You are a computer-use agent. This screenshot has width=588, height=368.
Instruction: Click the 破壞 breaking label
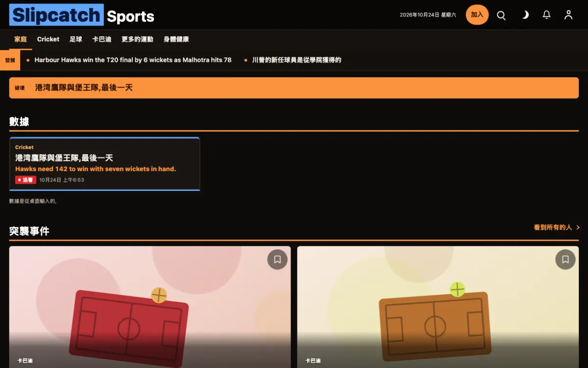[x=20, y=88]
